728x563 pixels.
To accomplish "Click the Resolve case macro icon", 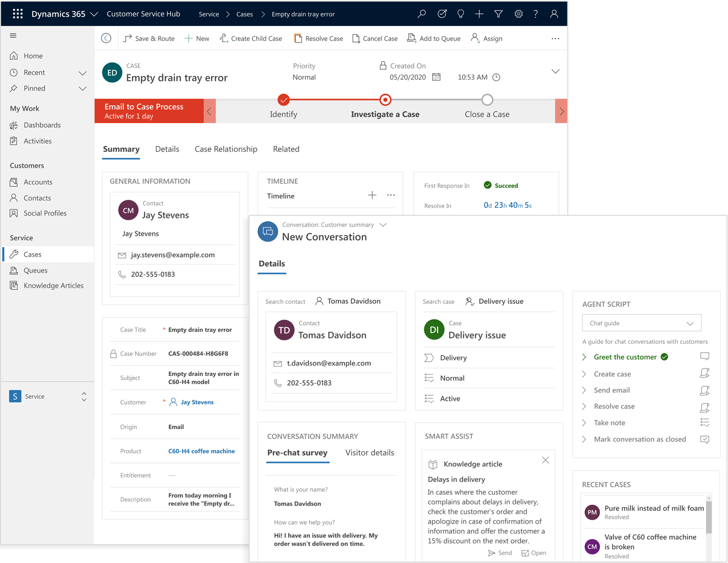I will click(705, 407).
